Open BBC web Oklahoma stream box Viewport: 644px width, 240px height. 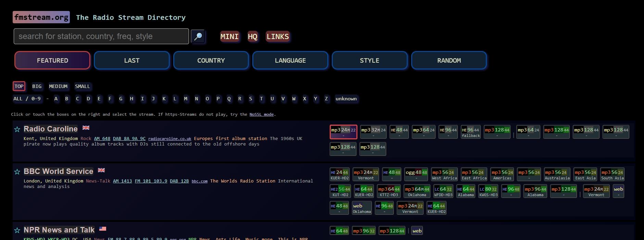(x=362, y=208)
